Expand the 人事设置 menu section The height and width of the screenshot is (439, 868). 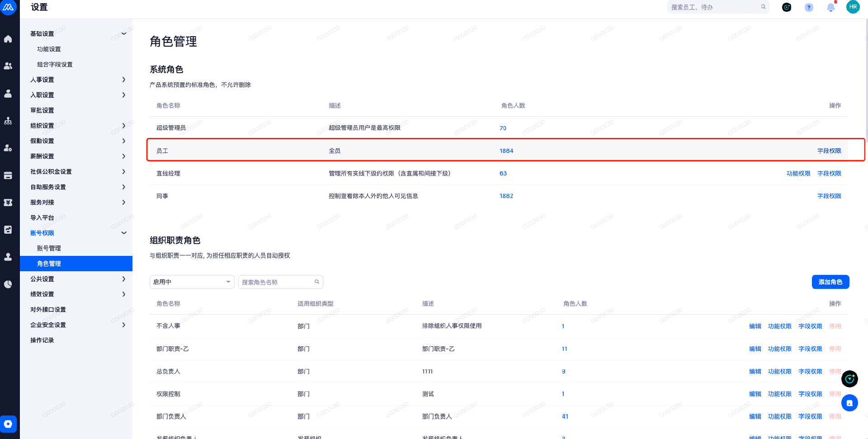tap(78, 80)
